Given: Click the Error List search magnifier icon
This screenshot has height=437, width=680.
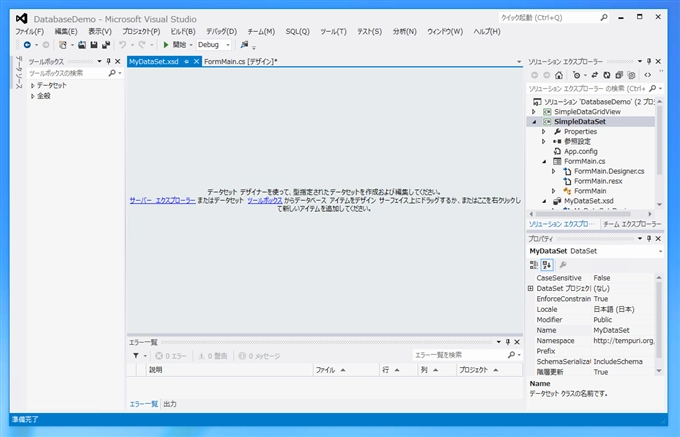Looking at the screenshot, I should 511,355.
